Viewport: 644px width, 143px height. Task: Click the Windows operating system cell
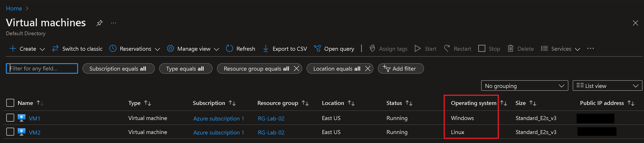tap(462, 118)
